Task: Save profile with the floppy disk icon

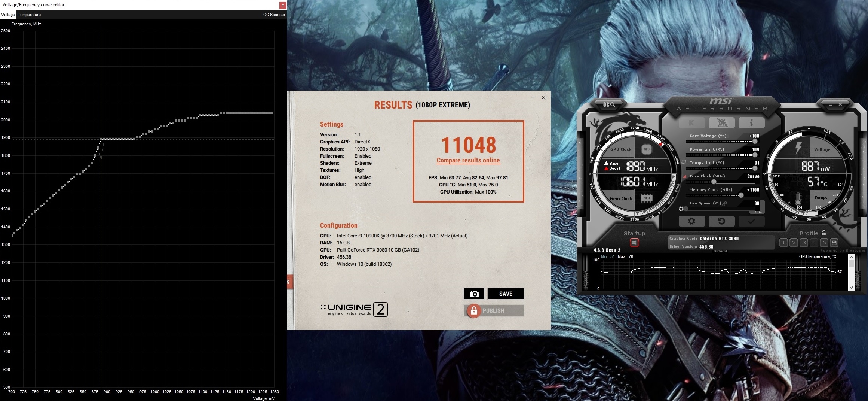Action: pos(834,243)
